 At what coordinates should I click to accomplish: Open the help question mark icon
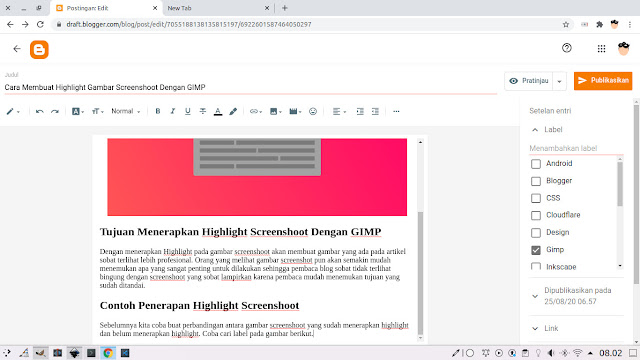[567, 48]
